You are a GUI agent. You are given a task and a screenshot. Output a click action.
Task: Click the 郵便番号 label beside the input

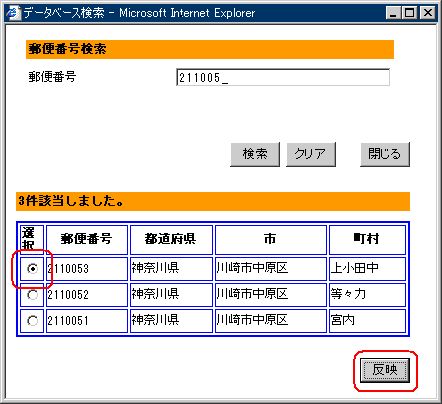(52, 77)
